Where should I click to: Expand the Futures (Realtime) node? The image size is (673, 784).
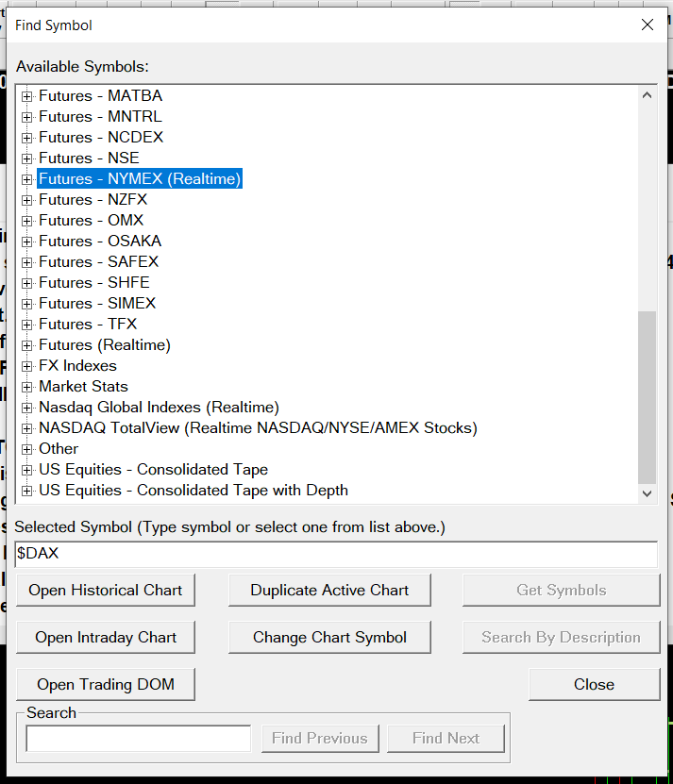point(27,345)
